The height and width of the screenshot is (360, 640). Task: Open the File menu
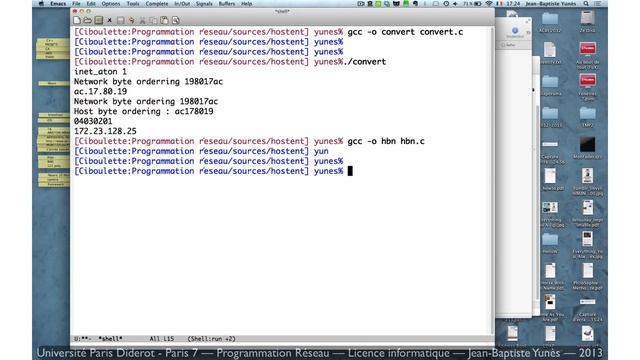[x=76, y=4]
